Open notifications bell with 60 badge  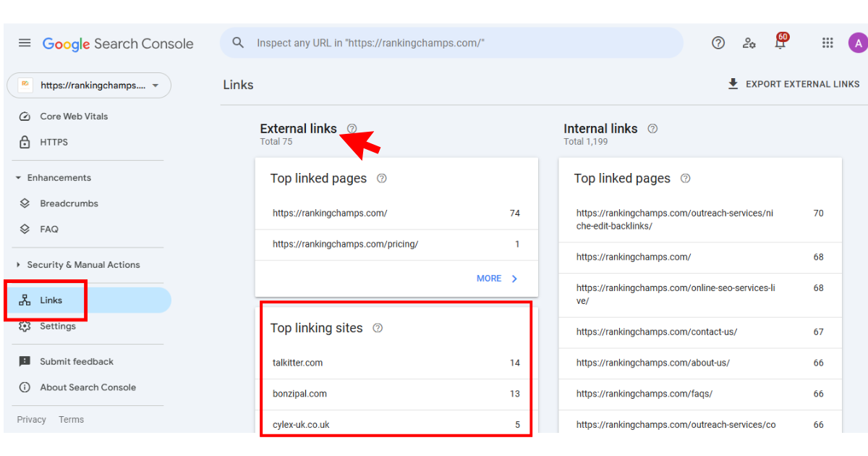coord(780,41)
